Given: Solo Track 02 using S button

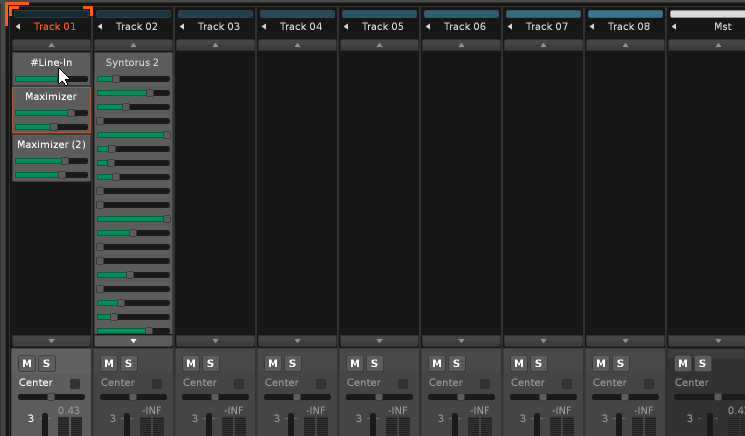Looking at the screenshot, I should pos(128,363).
